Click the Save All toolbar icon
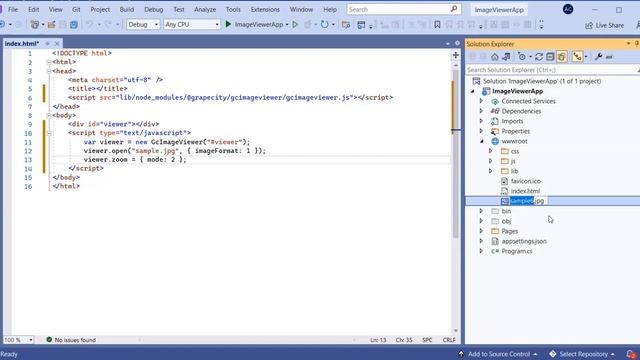 pyautogui.click(x=74, y=25)
